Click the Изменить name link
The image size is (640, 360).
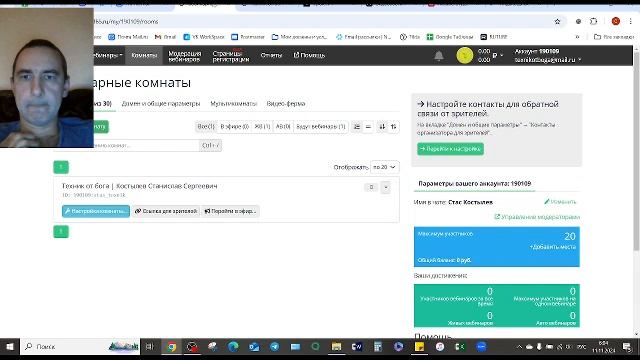point(560,202)
